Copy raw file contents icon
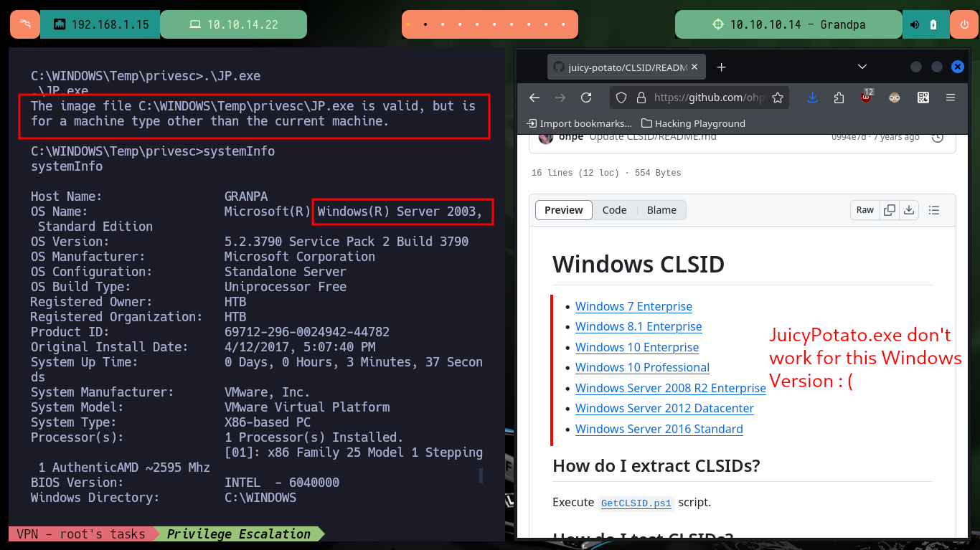 point(890,210)
